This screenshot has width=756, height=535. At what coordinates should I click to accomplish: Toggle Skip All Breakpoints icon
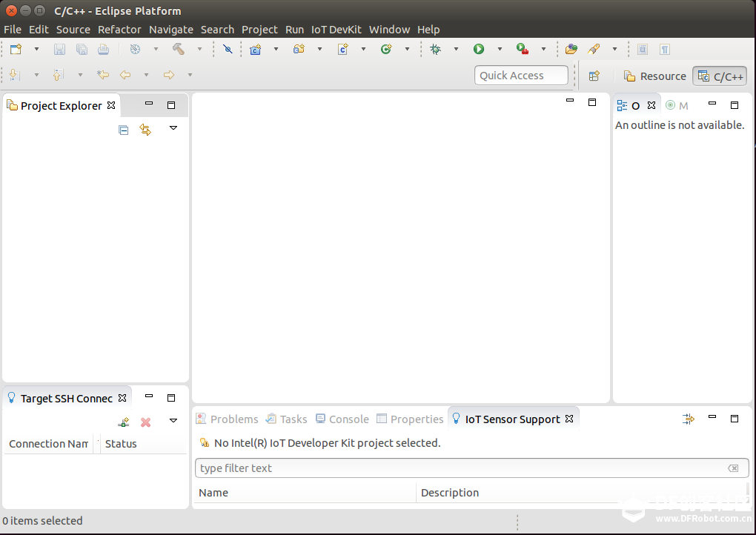coord(228,49)
